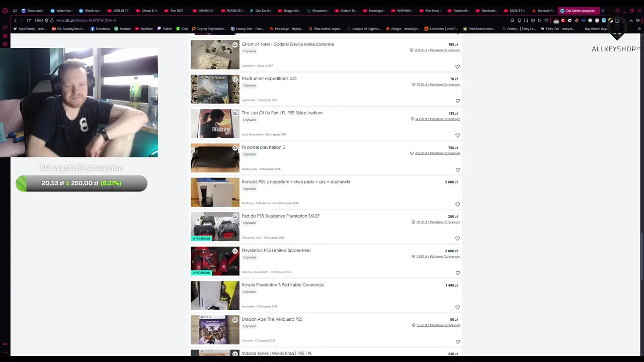Screen dimensions: 644x362
Task: Open Ps portal playstation 5 listing title
Action: click(263, 147)
